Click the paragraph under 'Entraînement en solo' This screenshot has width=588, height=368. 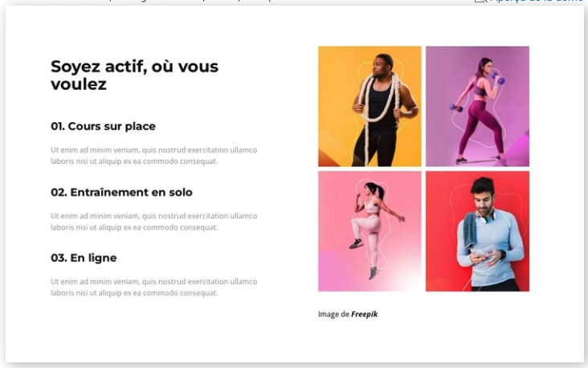153,221
